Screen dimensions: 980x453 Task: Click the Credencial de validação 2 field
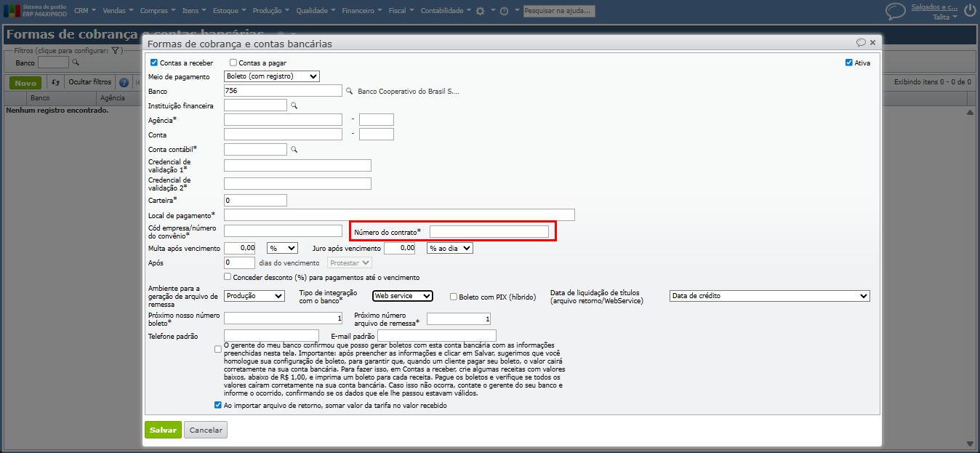[297, 184]
